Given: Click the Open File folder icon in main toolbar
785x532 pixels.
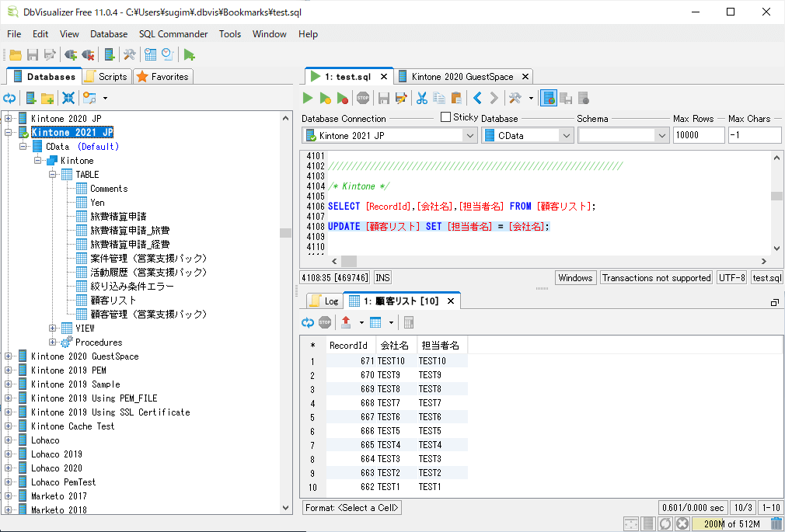Looking at the screenshot, I should pyautogui.click(x=16, y=54).
